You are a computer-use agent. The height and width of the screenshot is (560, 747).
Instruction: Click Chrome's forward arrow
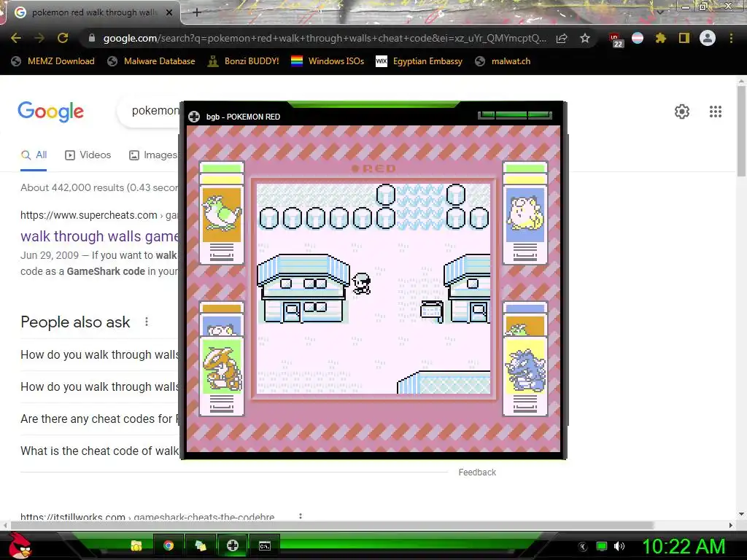click(39, 38)
